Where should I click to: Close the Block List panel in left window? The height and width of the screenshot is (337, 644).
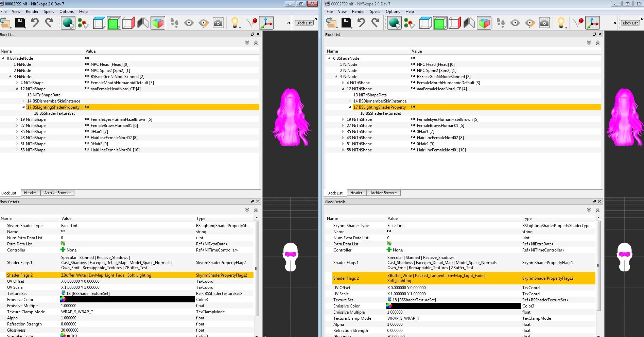tap(258, 34)
